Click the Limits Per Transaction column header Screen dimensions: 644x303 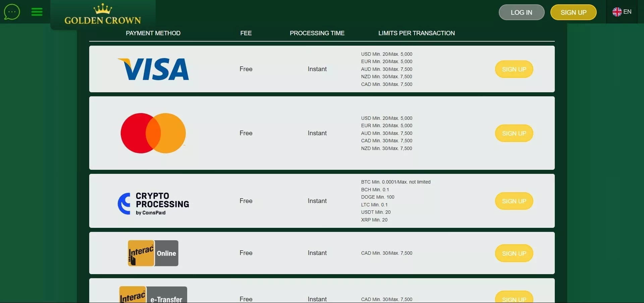416,33
